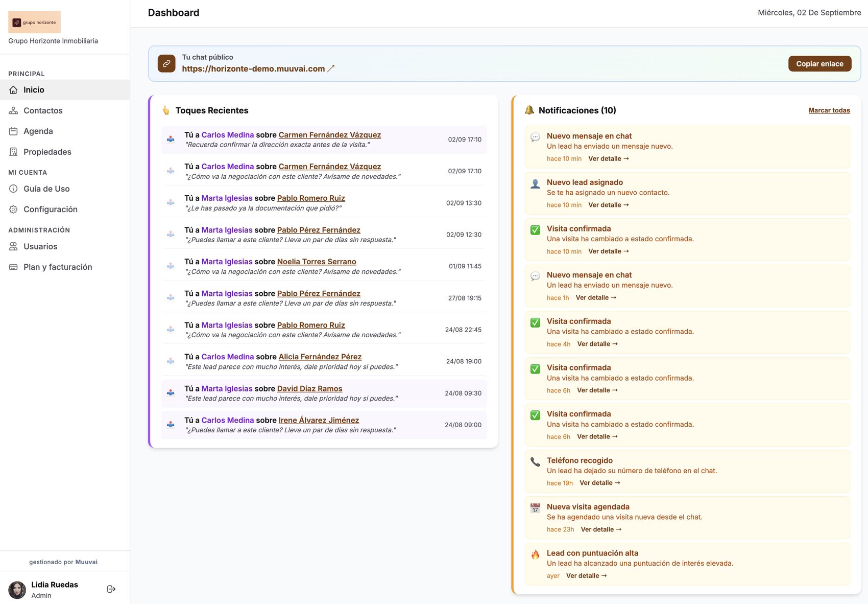
Task: Click the Copiar enlace button
Action: (x=819, y=64)
